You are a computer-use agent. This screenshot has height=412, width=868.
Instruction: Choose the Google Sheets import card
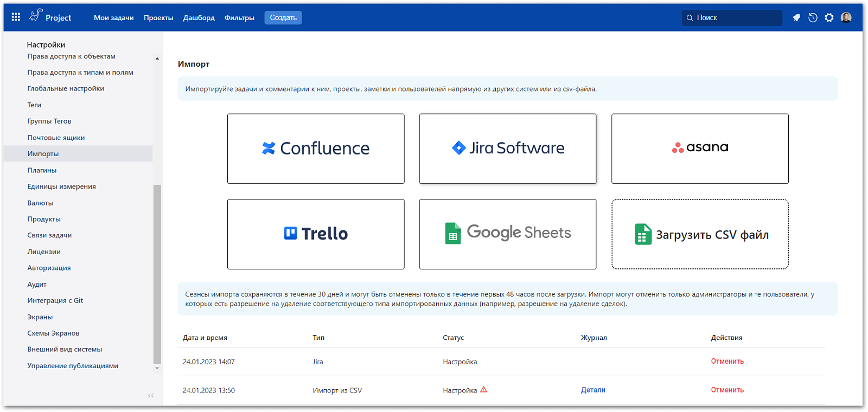508,234
